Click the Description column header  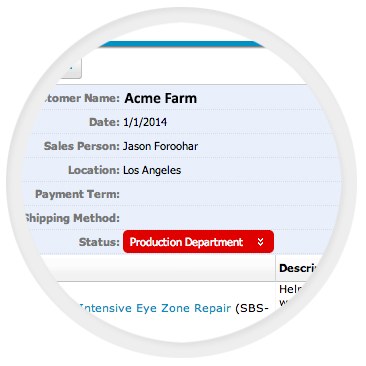coord(297,268)
